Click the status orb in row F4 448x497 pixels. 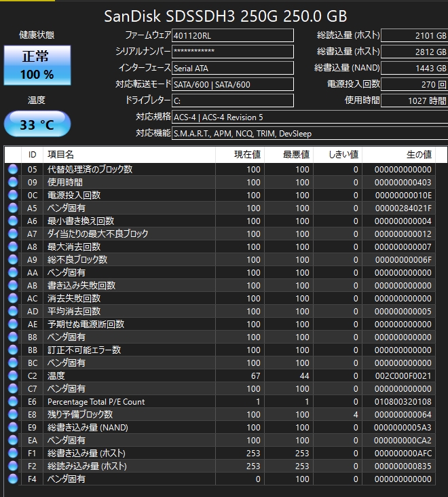click(13, 479)
